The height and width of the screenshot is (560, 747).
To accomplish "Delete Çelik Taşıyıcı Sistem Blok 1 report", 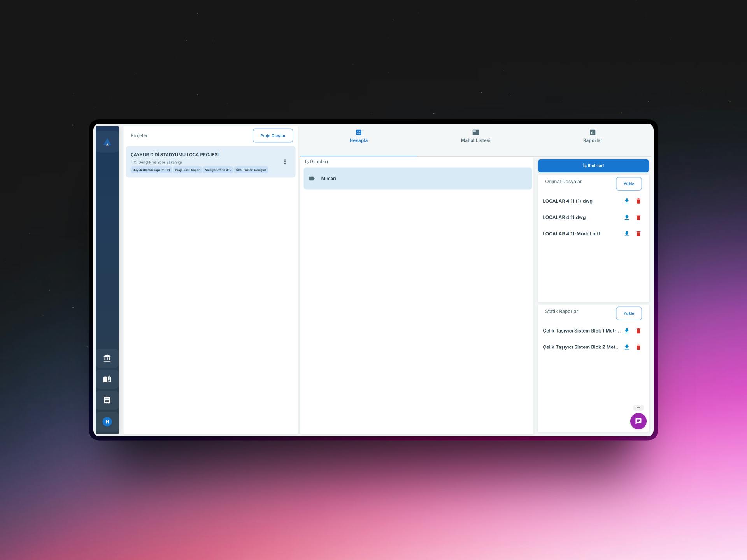I will tap(638, 331).
